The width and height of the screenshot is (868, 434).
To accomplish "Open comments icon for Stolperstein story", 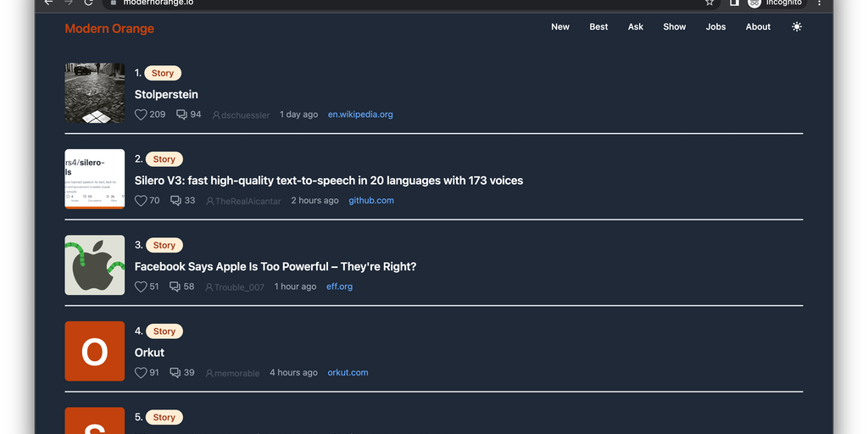I will point(181,114).
